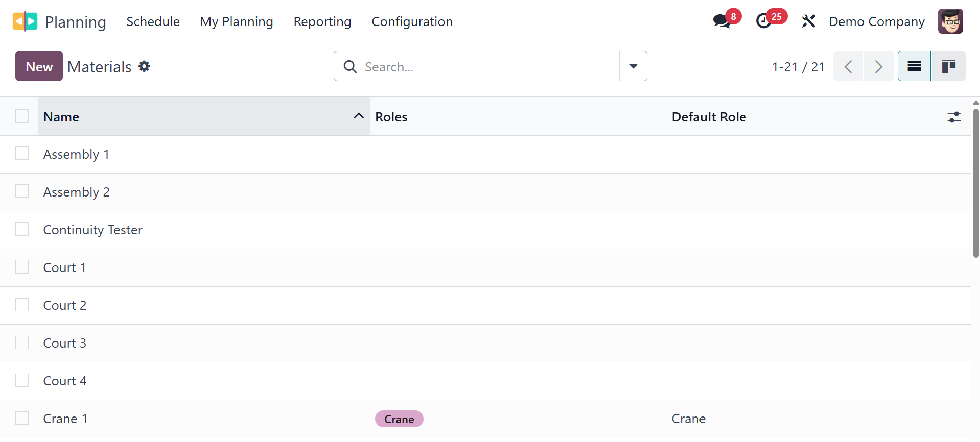Switch to the kanban view
Viewport: 980px width, 442px height.
point(948,66)
